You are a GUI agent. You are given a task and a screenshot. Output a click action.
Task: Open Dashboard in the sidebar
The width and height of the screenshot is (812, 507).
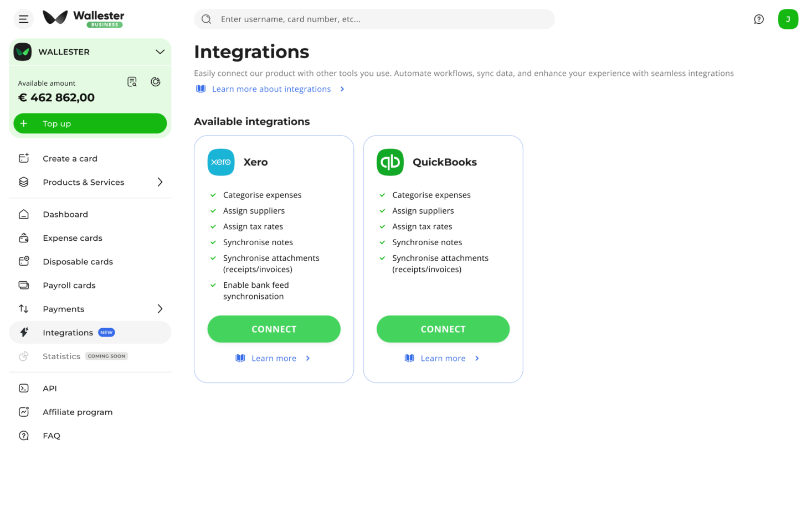[x=65, y=214]
